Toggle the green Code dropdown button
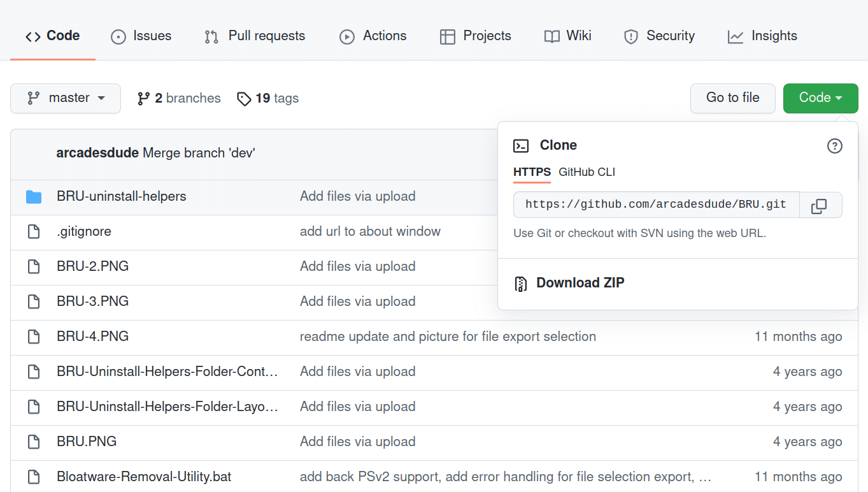 tap(821, 98)
